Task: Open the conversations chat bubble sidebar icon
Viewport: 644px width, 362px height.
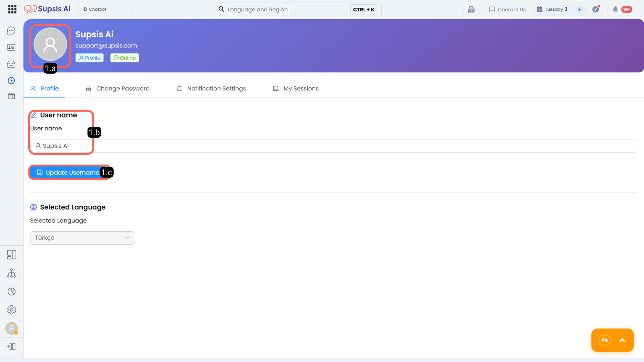Action: click(11, 31)
